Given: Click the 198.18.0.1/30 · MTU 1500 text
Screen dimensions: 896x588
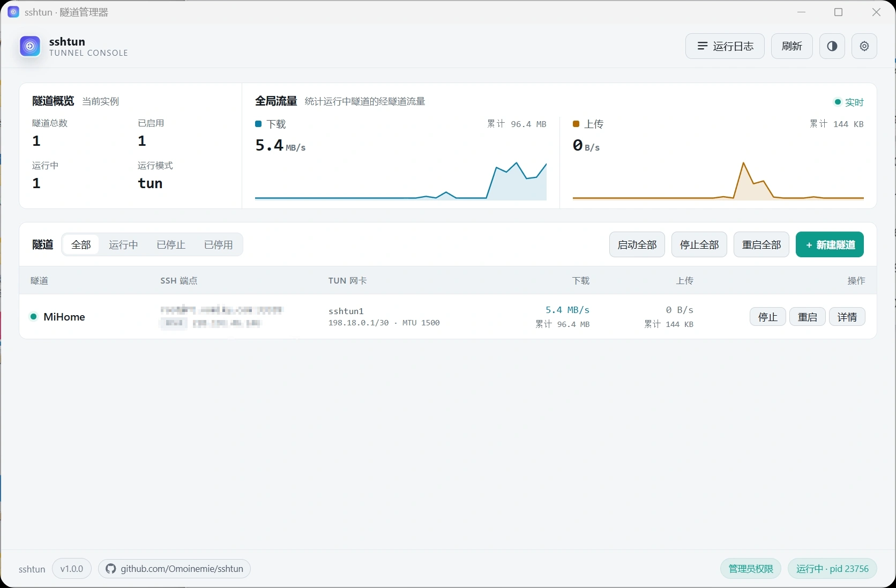Looking at the screenshot, I should click(x=384, y=323).
